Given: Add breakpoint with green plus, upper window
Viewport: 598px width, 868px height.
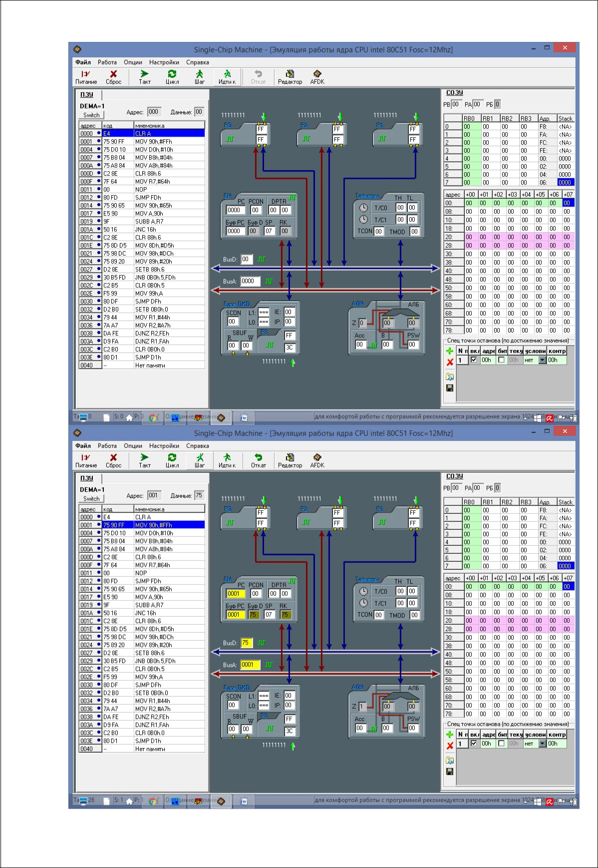Looking at the screenshot, I should pos(450,351).
